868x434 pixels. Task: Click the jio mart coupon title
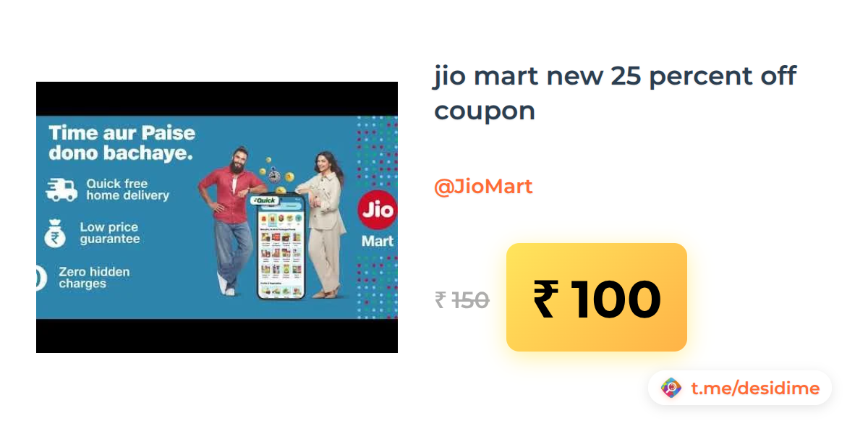[x=615, y=93]
